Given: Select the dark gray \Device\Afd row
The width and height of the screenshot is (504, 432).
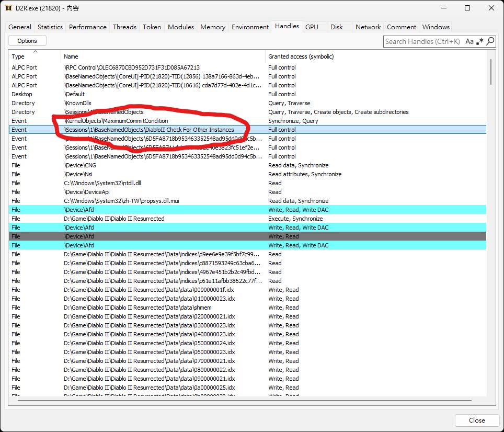Looking at the screenshot, I should pos(247,236).
